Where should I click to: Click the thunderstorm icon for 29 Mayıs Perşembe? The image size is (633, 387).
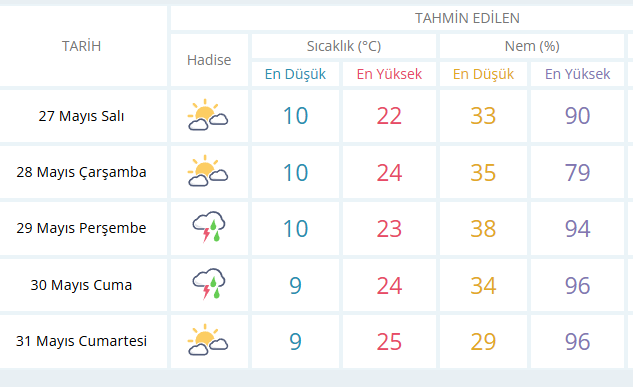tap(209, 227)
